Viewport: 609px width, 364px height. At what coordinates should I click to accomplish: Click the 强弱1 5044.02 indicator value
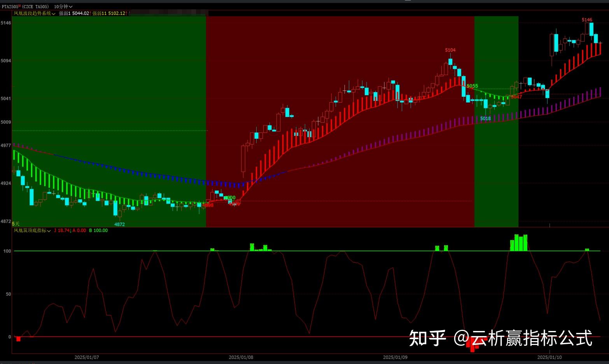click(x=74, y=13)
